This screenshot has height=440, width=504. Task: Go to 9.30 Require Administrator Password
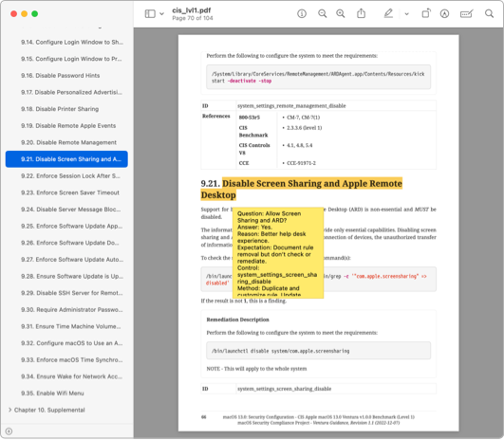pyautogui.click(x=72, y=309)
